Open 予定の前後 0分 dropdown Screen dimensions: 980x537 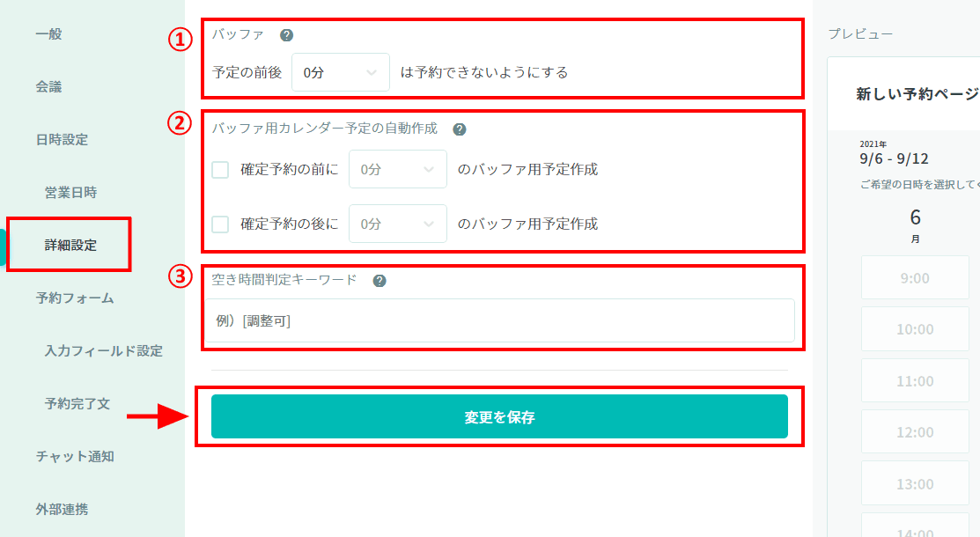tap(341, 72)
